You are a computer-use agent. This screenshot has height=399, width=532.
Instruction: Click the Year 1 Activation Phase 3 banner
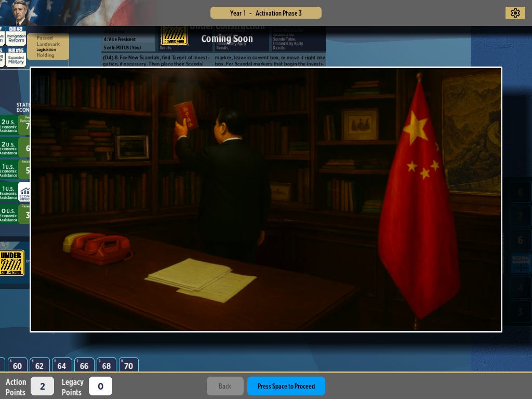(266, 13)
